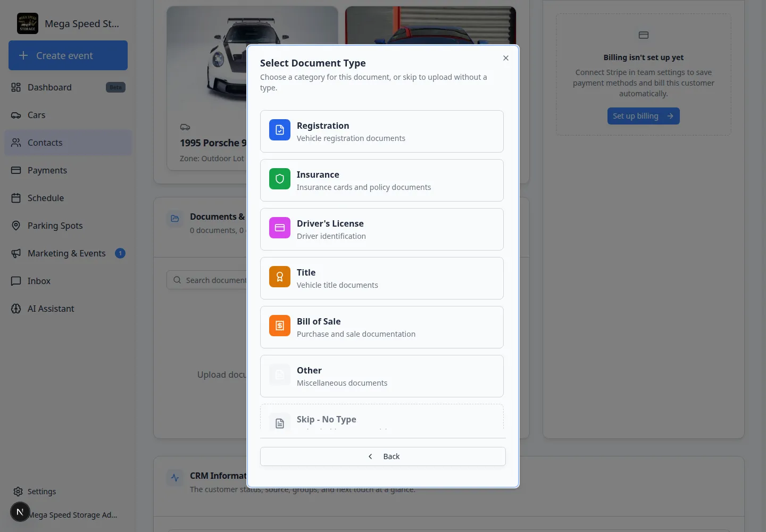Click the Settings gear icon
The width and height of the screenshot is (766, 532).
18,492
